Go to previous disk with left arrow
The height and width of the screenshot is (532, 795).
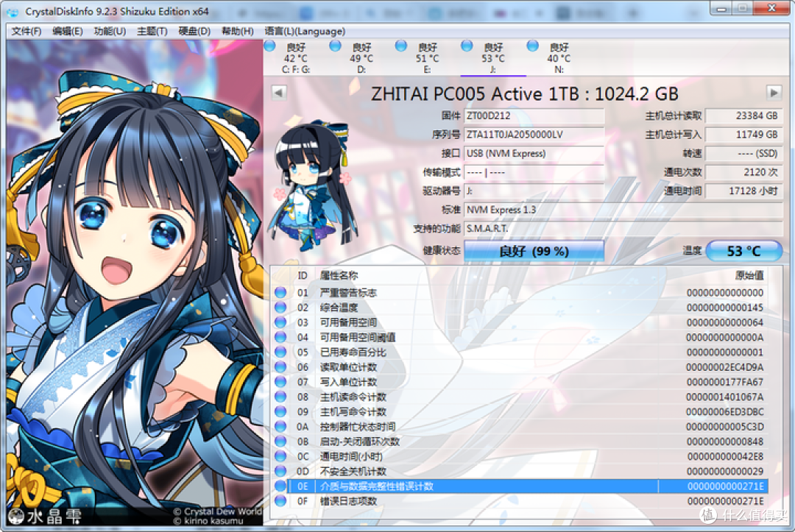[279, 93]
